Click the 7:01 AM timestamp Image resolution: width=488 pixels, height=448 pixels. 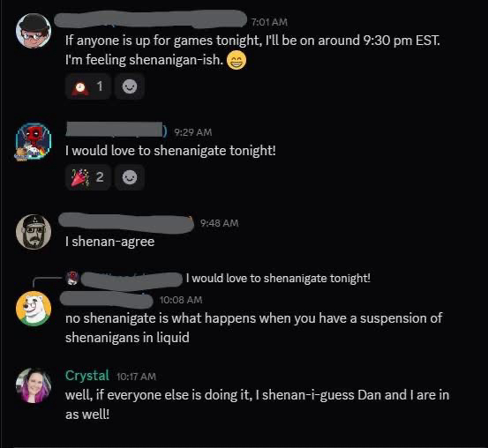[x=269, y=22]
